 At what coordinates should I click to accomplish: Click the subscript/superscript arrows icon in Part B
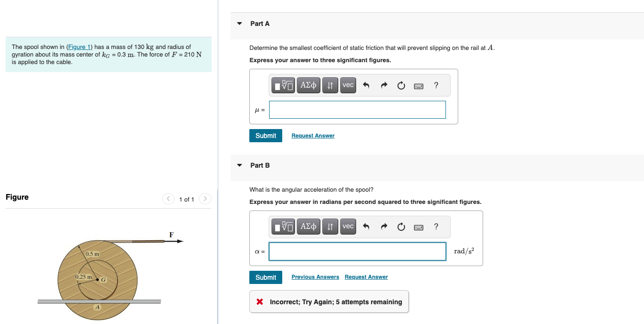pos(330,227)
